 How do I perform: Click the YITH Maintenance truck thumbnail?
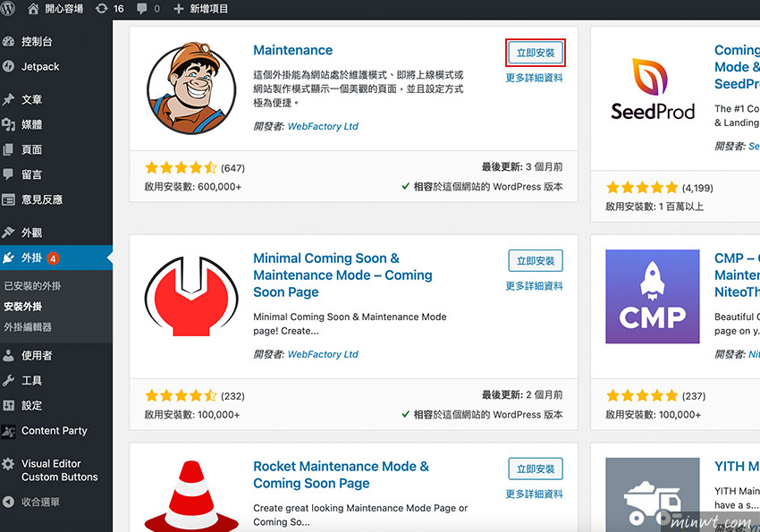tap(653, 494)
